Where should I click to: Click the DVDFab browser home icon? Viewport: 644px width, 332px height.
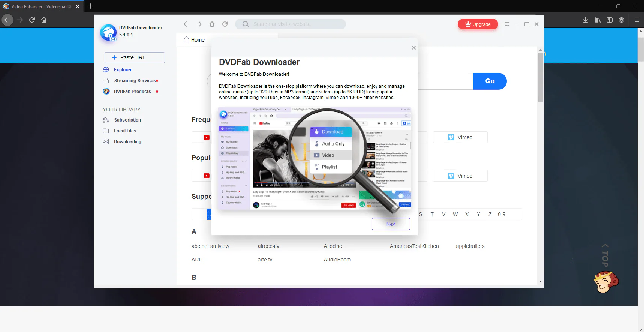pyautogui.click(x=212, y=24)
